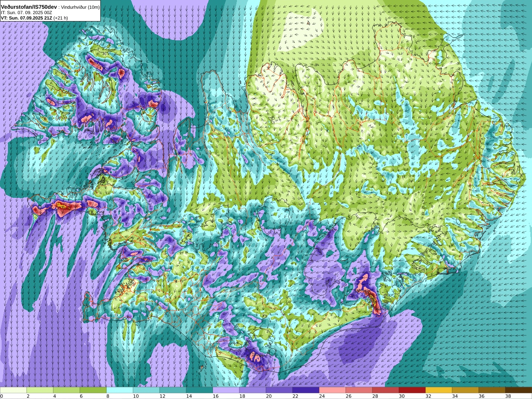Click the legend scale label 14

(189, 396)
